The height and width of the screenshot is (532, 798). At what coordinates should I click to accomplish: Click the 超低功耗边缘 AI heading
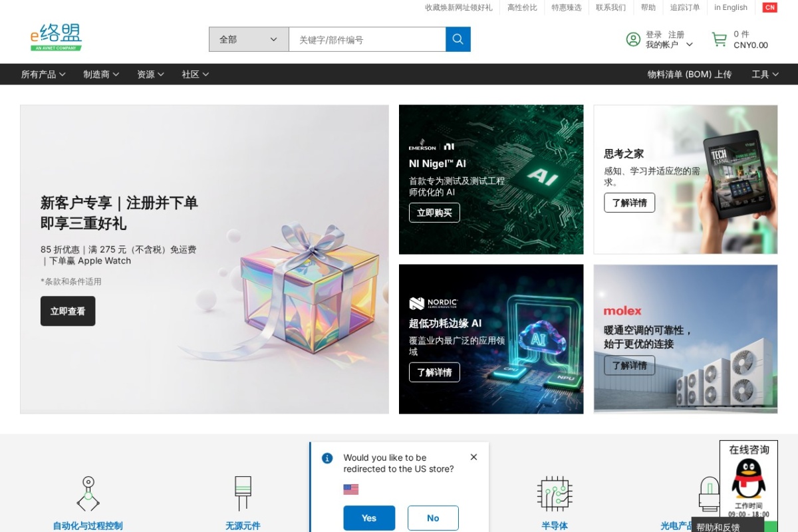(445, 323)
